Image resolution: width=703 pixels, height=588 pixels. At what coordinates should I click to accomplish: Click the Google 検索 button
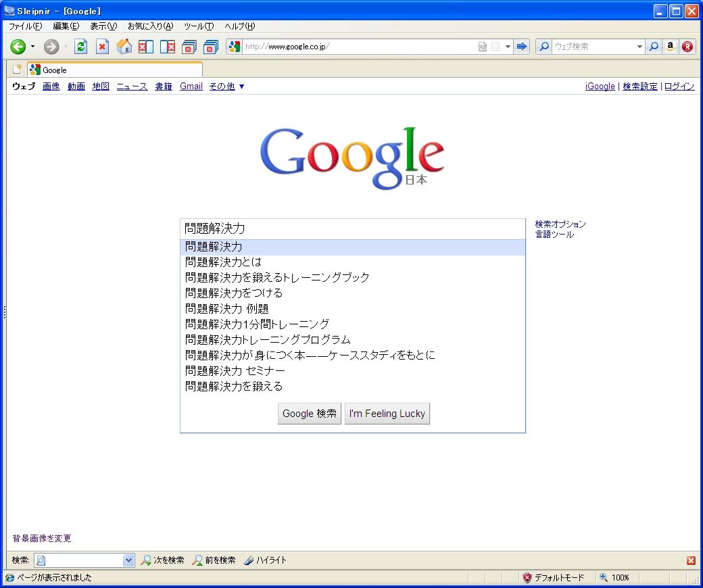click(x=310, y=413)
